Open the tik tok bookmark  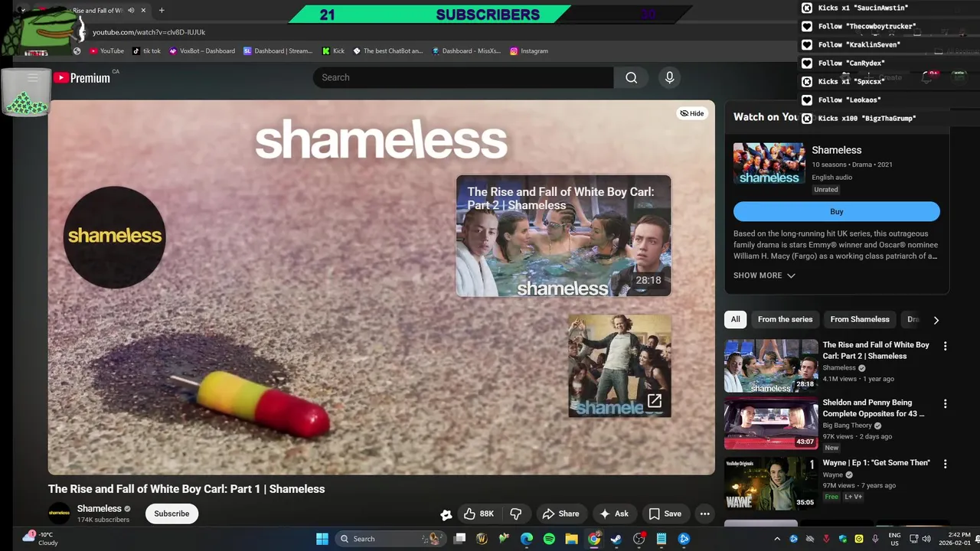pos(146,51)
